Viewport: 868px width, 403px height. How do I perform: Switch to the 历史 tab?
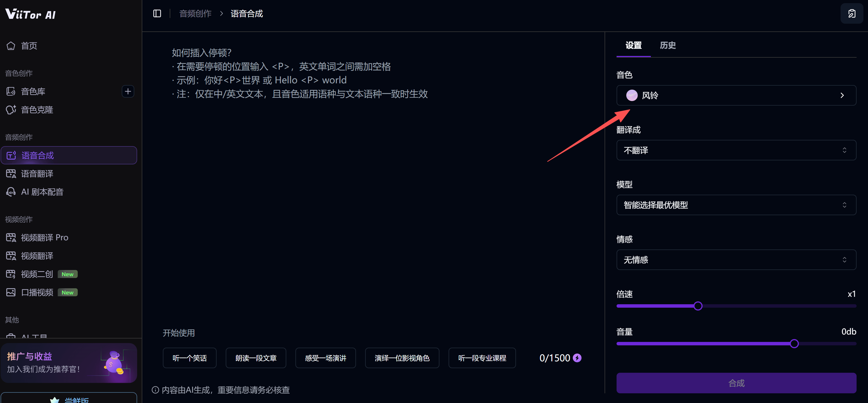pos(667,45)
